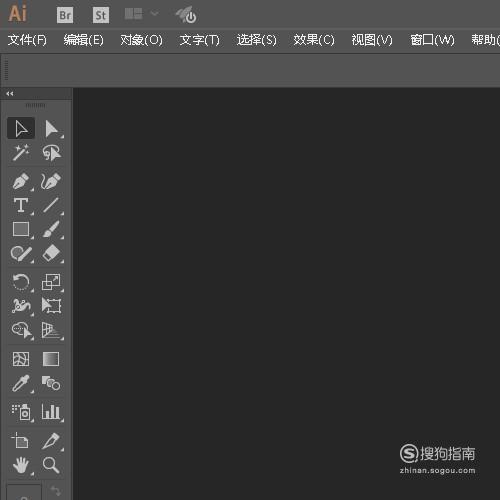Select the Type tool
Image resolution: width=500 pixels, height=500 pixels.
(21, 205)
